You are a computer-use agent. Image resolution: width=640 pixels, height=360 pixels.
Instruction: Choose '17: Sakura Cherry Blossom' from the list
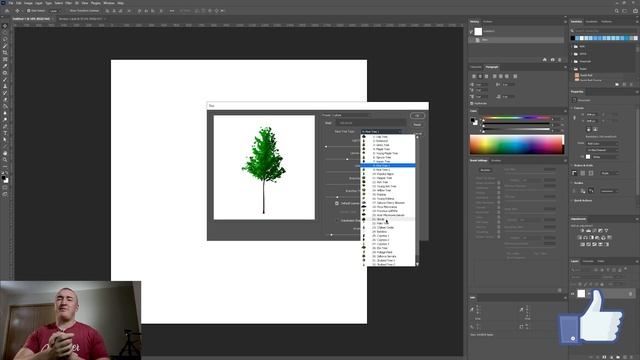coord(389,203)
